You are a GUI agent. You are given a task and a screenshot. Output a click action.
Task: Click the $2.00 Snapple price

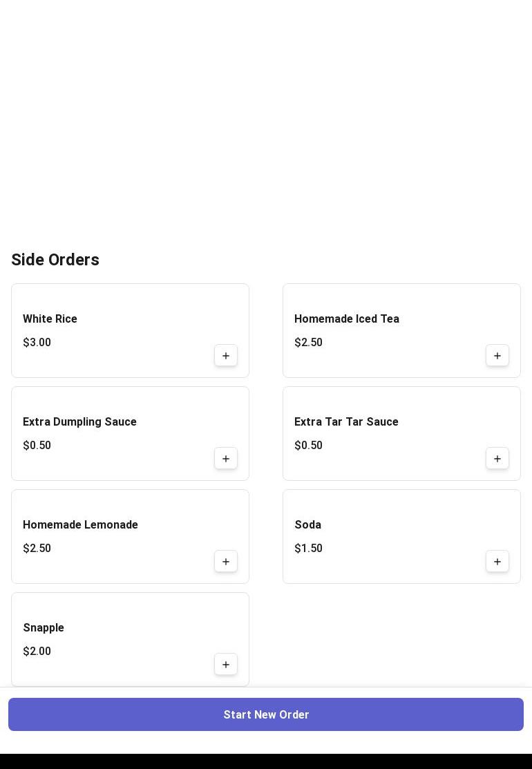[37, 652]
